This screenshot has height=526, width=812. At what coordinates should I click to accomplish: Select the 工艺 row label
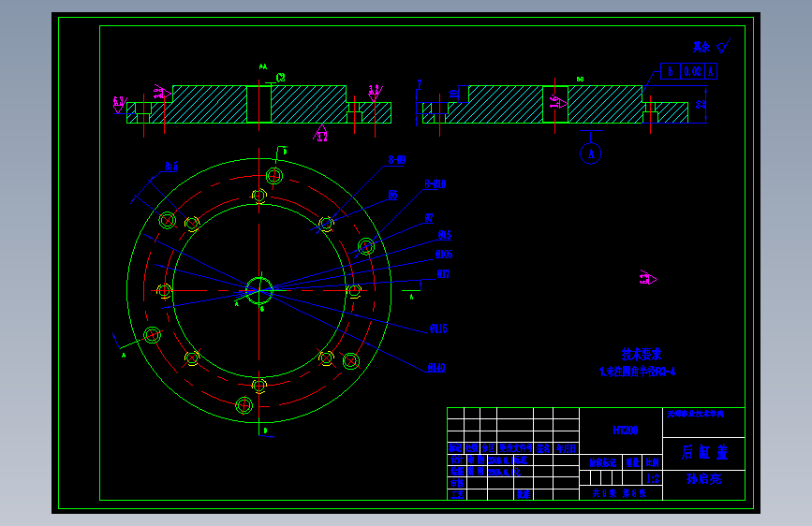point(457,494)
